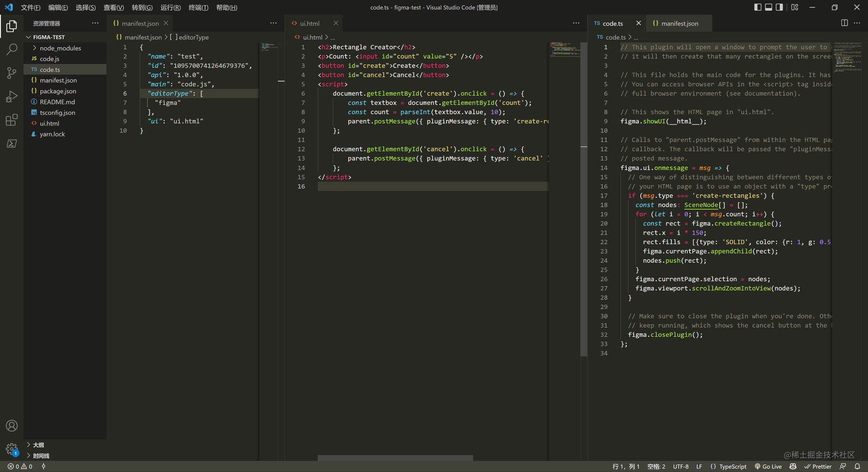Viewport: 868px width, 472px height.
Task: Change encoding UTF-8 in status bar
Action: pyautogui.click(x=681, y=466)
